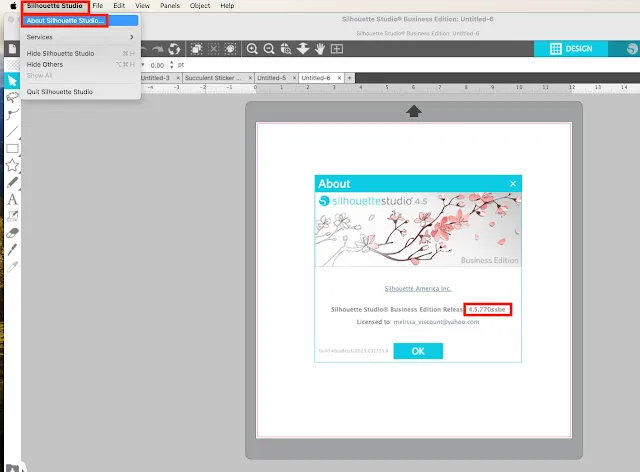Select the Rectangle drawing tool
This screenshot has width=640, height=472.
click(12, 149)
